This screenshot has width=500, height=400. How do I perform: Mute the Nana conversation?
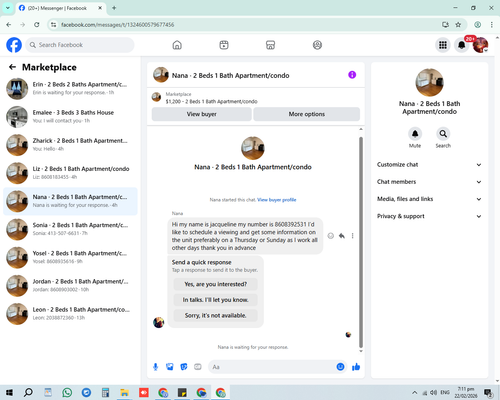click(415, 134)
